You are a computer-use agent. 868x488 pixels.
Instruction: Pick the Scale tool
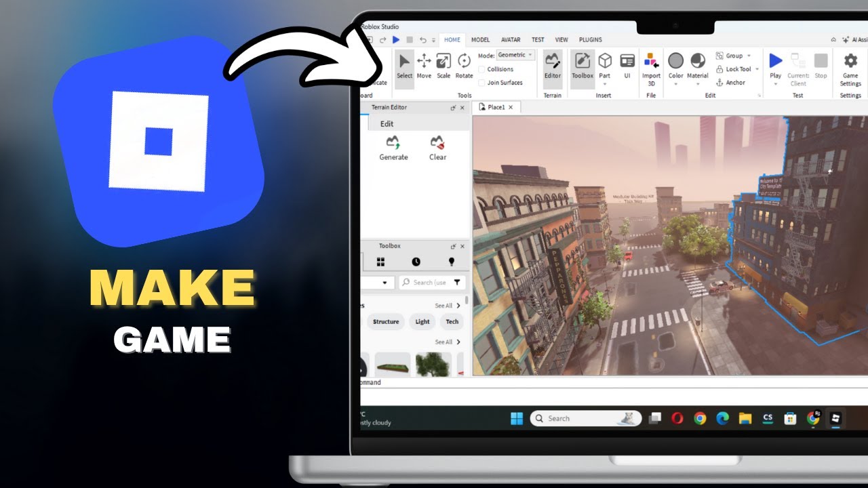[443, 66]
